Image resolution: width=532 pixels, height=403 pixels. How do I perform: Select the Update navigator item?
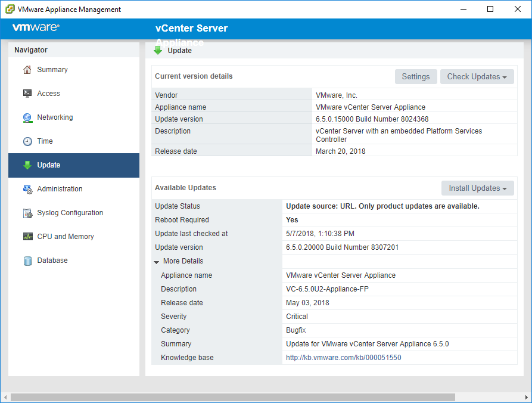(x=74, y=165)
